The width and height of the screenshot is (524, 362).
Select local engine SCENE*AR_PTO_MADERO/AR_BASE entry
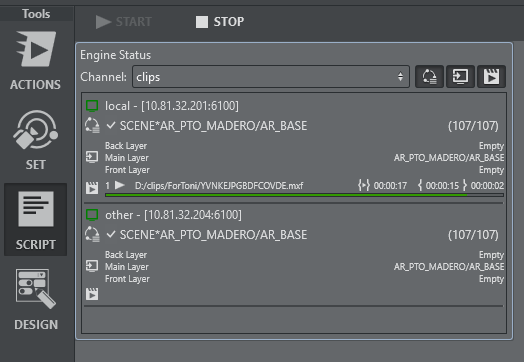click(x=213, y=126)
